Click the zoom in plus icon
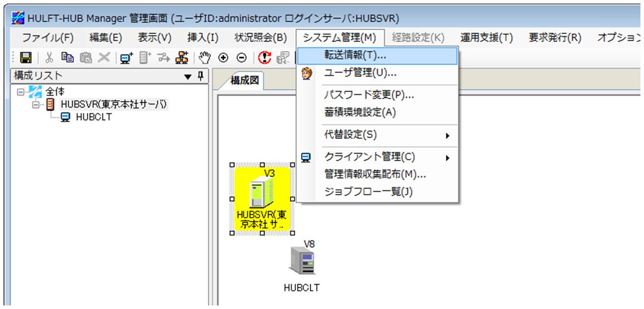Viewport: 644px width, 309px height. point(222,58)
